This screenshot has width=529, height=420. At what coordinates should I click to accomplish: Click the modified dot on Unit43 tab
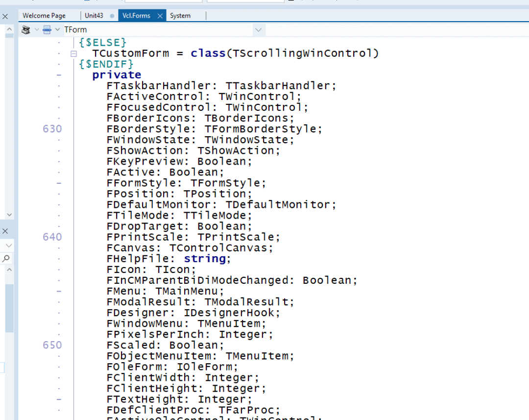[x=112, y=16]
